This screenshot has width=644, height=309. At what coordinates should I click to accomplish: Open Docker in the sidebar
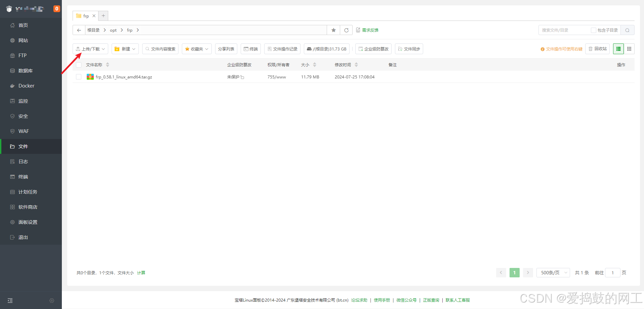click(26, 86)
